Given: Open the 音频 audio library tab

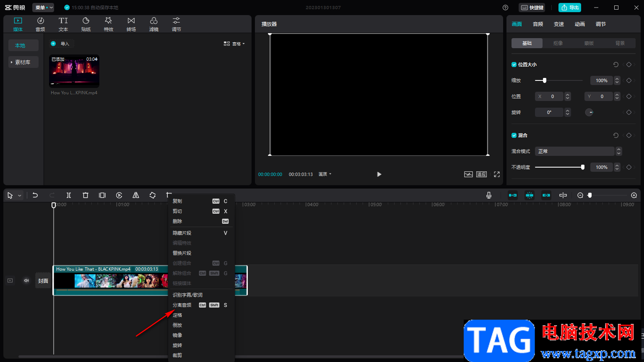Looking at the screenshot, I should coord(40,24).
